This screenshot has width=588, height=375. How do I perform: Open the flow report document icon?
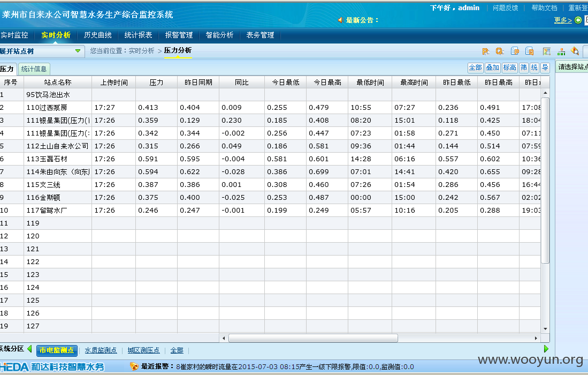530,51
